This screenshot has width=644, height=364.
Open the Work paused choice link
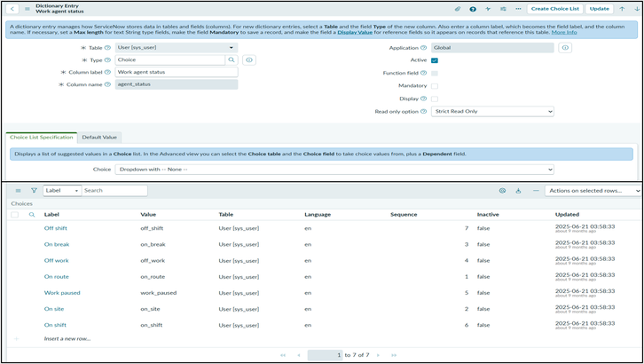click(62, 292)
